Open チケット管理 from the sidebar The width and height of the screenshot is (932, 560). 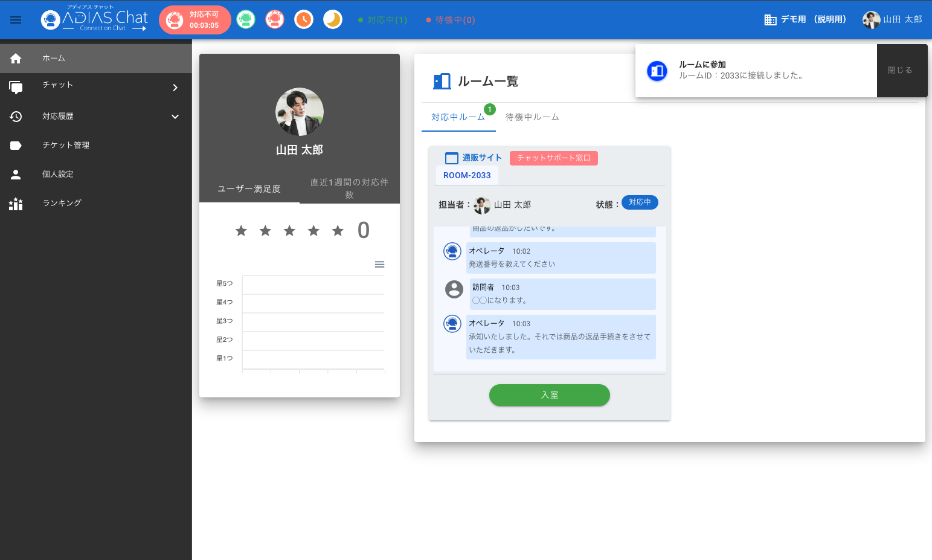pyautogui.click(x=66, y=145)
